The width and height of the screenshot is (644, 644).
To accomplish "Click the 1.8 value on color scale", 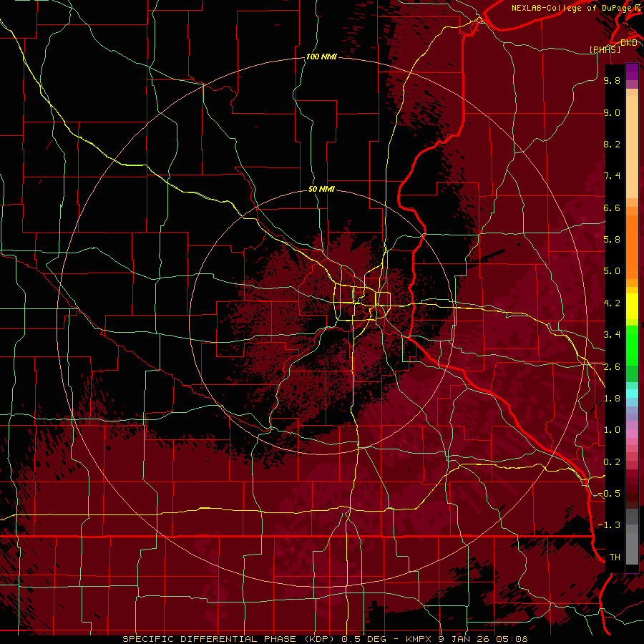I will click(612, 399).
